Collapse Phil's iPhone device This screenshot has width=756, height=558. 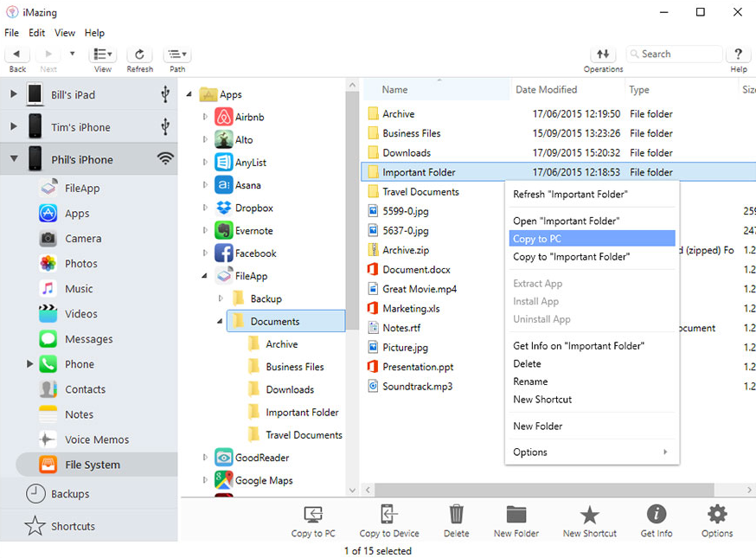point(14,158)
